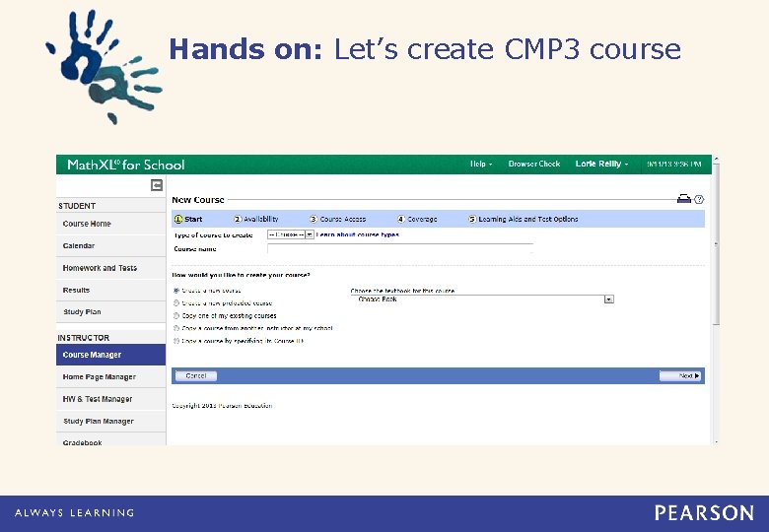769x532 pixels.
Task: Open Results in sidebar
Action: click(110, 290)
